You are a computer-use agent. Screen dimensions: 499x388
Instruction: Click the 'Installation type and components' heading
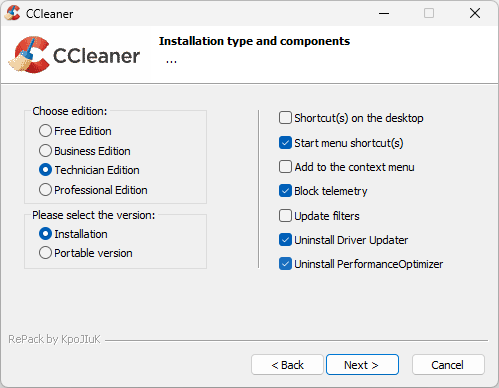[254, 41]
